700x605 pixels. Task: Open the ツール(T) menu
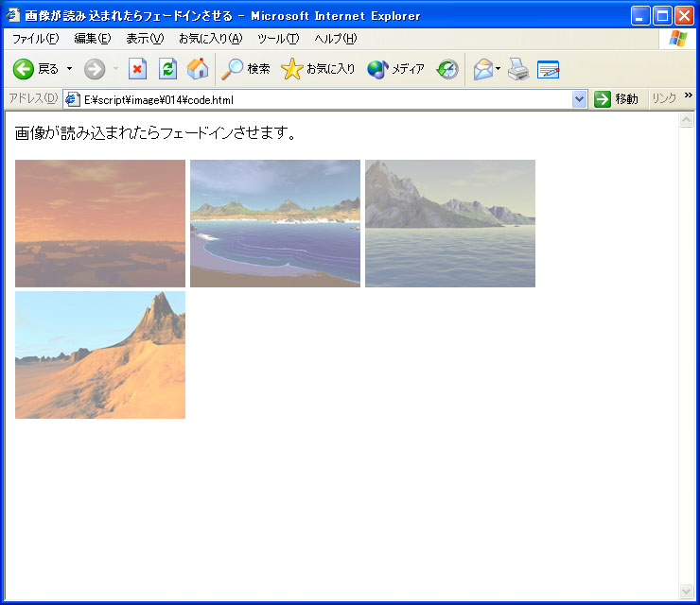tap(278, 39)
